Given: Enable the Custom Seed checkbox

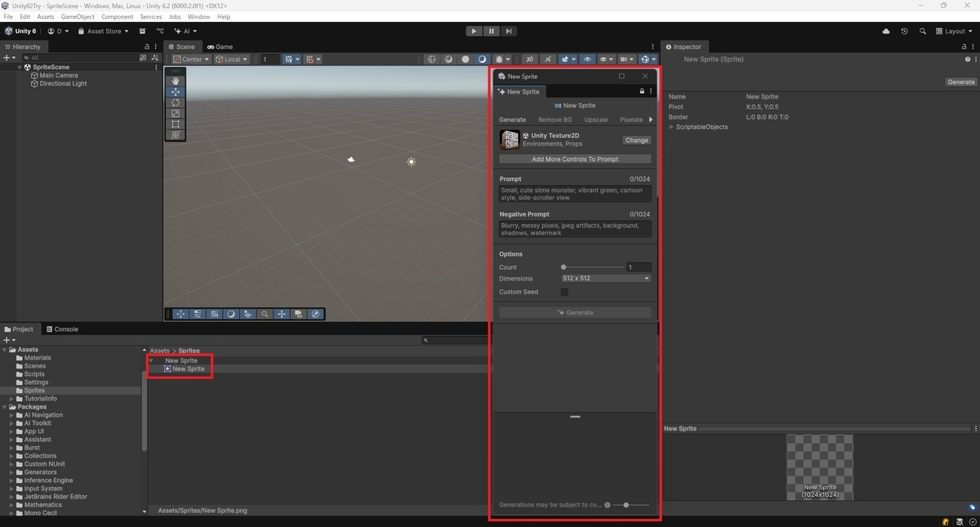Looking at the screenshot, I should [564, 292].
